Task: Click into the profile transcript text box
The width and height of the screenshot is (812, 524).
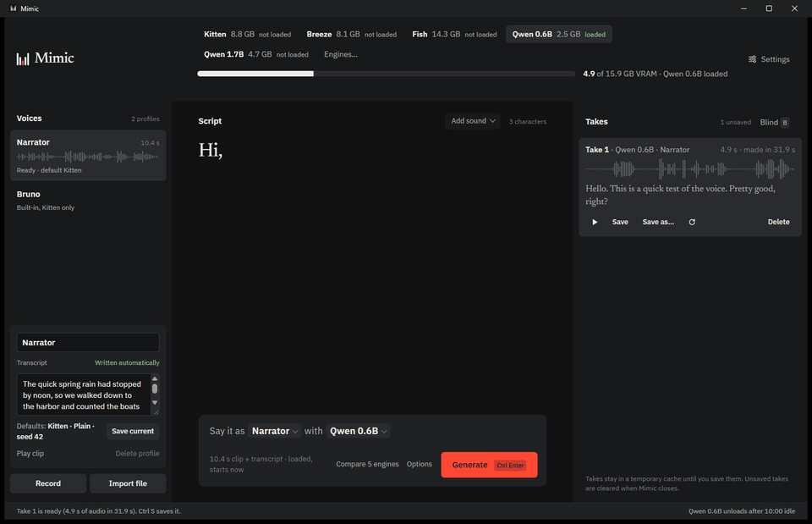Action: point(84,395)
